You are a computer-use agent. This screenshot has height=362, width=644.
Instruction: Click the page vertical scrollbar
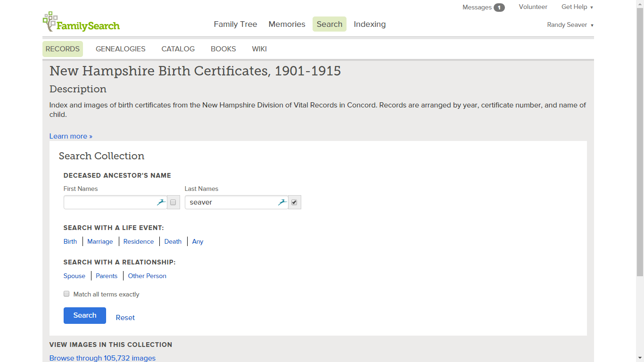[x=640, y=141]
